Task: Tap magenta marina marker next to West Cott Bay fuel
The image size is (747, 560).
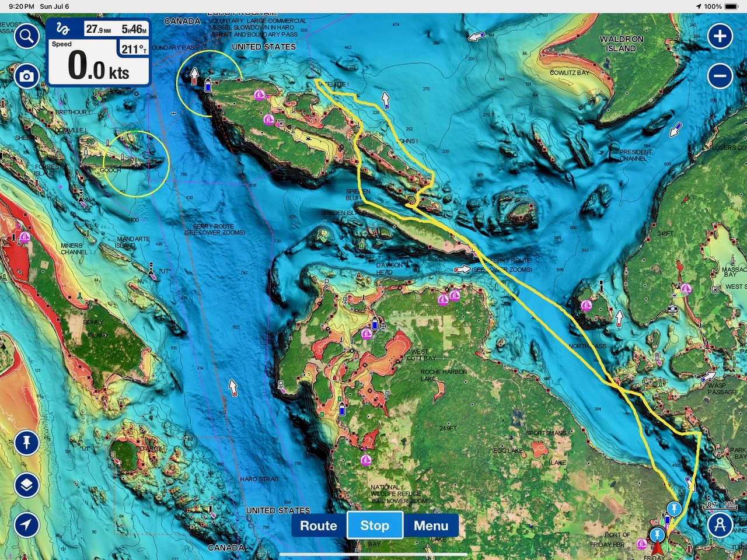Action: 366,334
